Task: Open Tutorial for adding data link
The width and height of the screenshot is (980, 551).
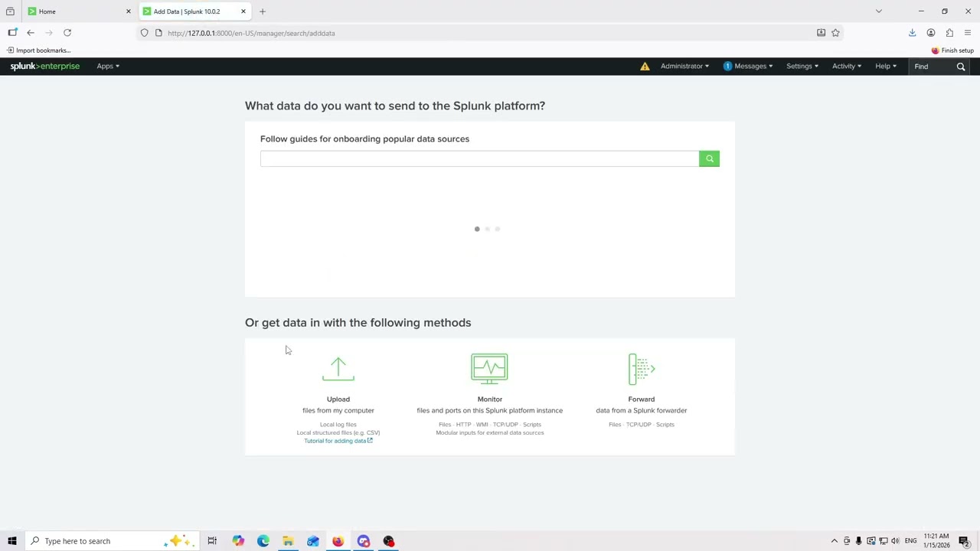Action: tap(338, 441)
